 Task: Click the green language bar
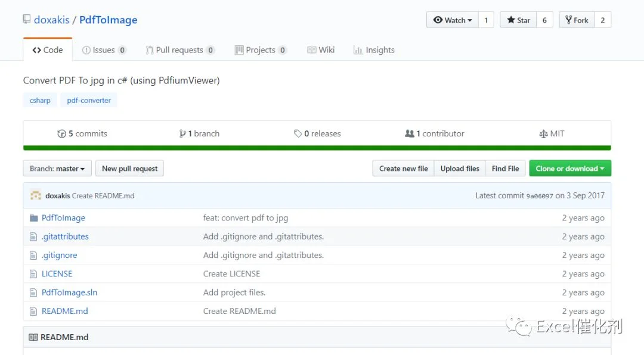[x=317, y=148]
